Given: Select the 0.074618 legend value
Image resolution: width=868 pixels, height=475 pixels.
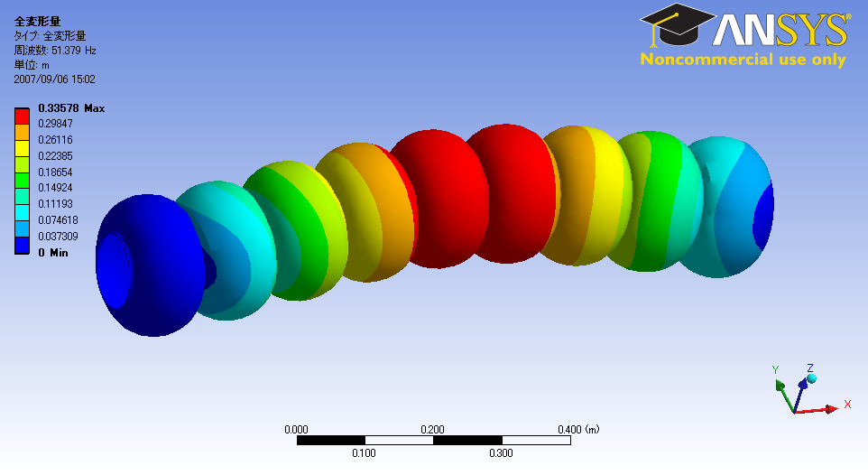Looking at the screenshot, I should coord(58,220).
